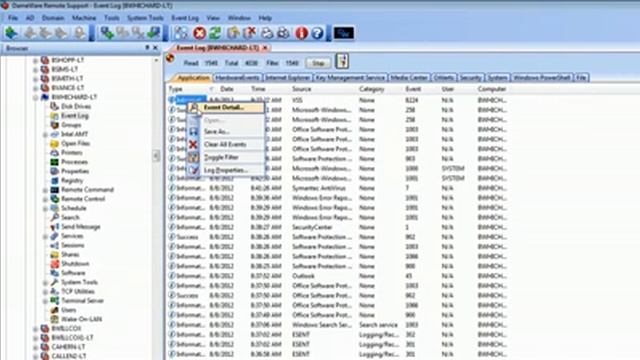Sort by the Source column header
Viewport: 640px width, 360px height.
click(x=302, y=89)
